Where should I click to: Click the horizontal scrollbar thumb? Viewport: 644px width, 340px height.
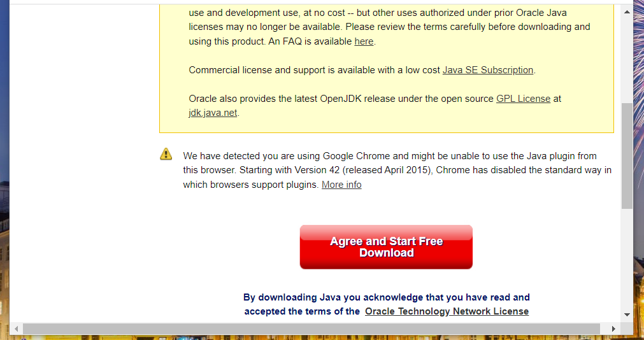pos(311,329)
